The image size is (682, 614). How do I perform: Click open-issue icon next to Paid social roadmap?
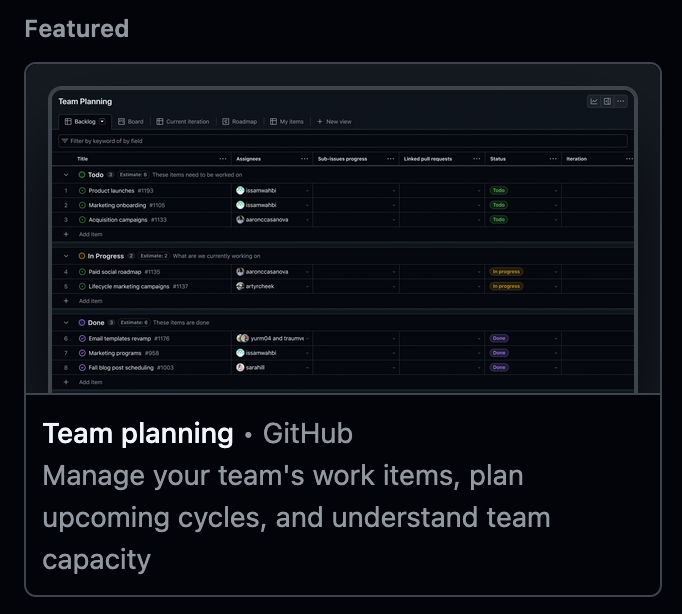pyautogui.click(x=82, y=272)
